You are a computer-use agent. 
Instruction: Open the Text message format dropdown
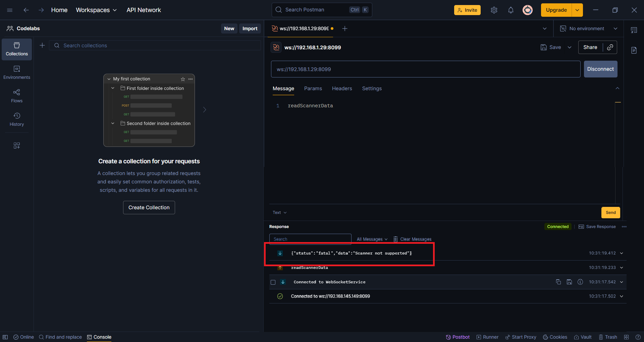279,213
